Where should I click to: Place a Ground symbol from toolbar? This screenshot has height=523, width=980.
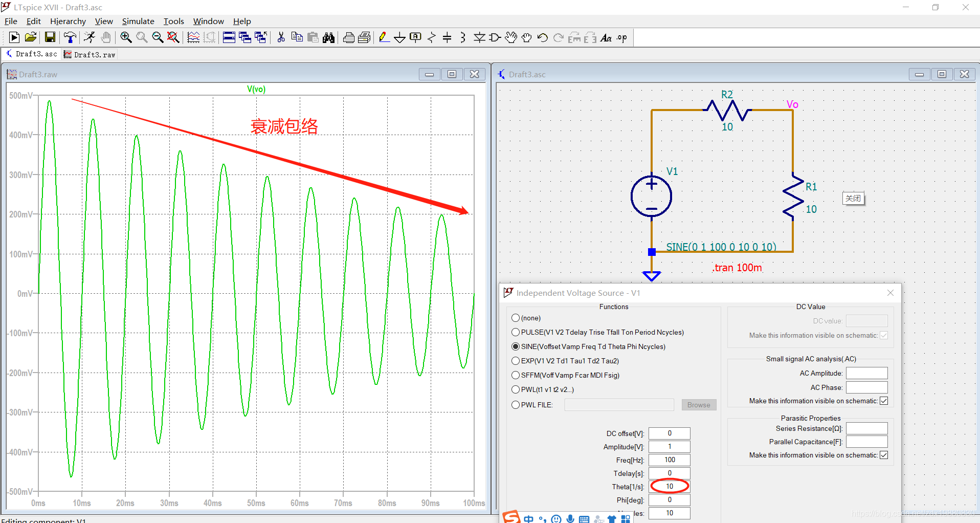[x=400, y=37]
